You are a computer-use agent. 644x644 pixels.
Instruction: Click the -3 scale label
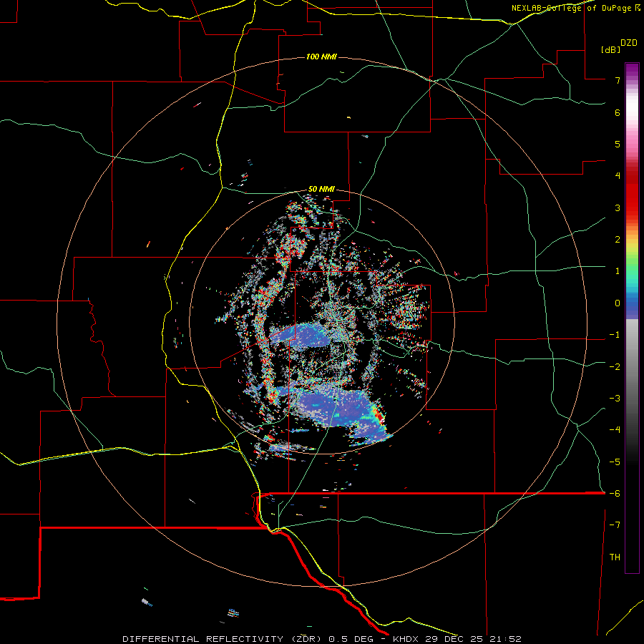[615, 399]
